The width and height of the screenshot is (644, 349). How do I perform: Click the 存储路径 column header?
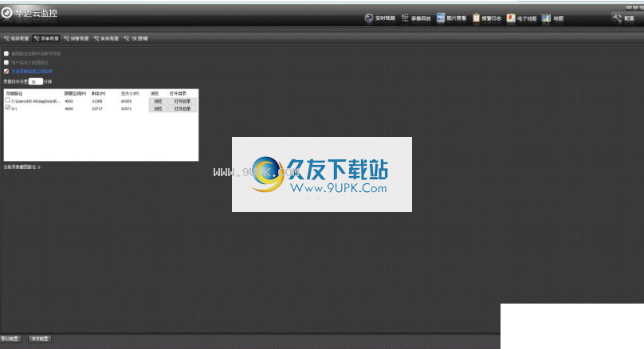click(14, 93)
